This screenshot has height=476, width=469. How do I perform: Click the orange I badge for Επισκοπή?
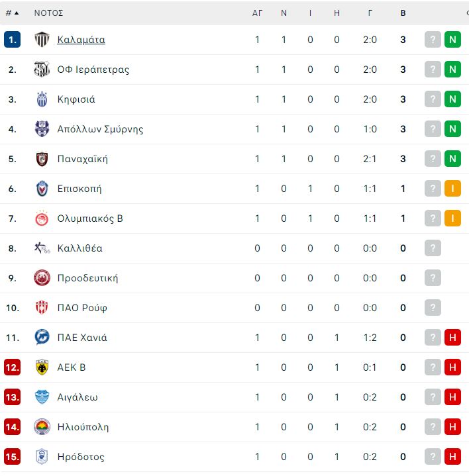click(452, 189)
